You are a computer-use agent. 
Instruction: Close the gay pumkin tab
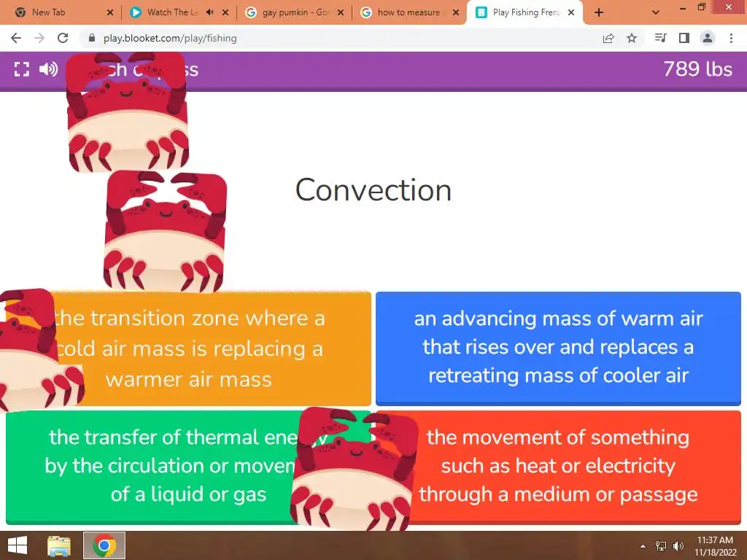(x=341, y=12)
